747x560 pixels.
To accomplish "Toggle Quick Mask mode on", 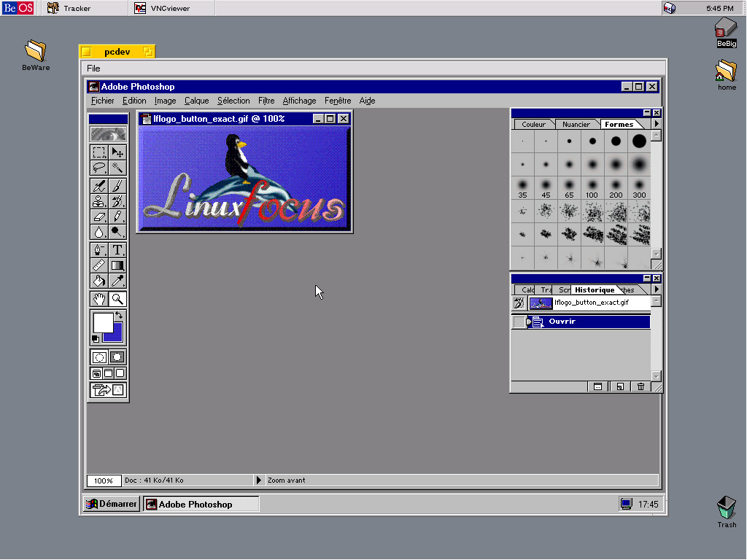I will pos(117,357).
